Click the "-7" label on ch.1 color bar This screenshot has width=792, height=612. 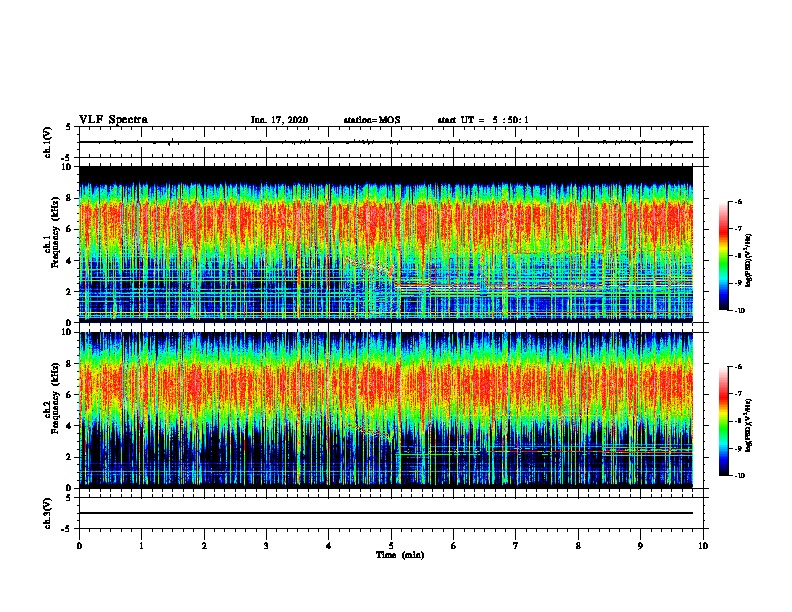pos(738,229)
